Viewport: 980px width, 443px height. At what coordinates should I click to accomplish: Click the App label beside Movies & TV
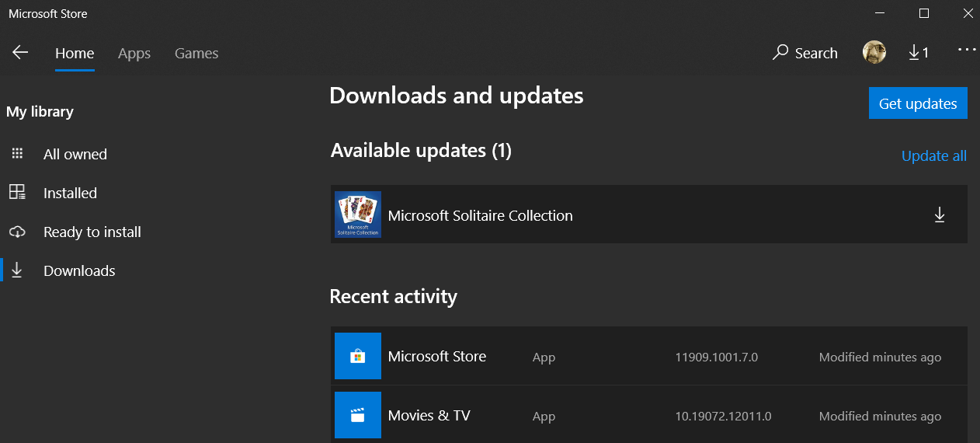pos(544,417)
